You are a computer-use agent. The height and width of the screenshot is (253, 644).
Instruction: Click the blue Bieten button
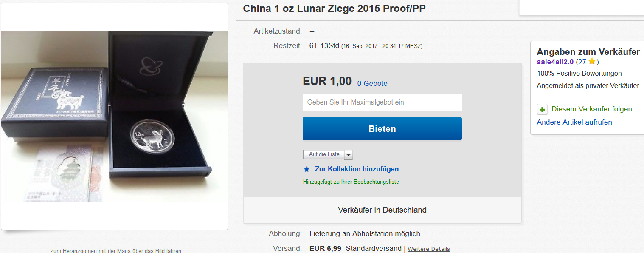(x=382, y=128)
